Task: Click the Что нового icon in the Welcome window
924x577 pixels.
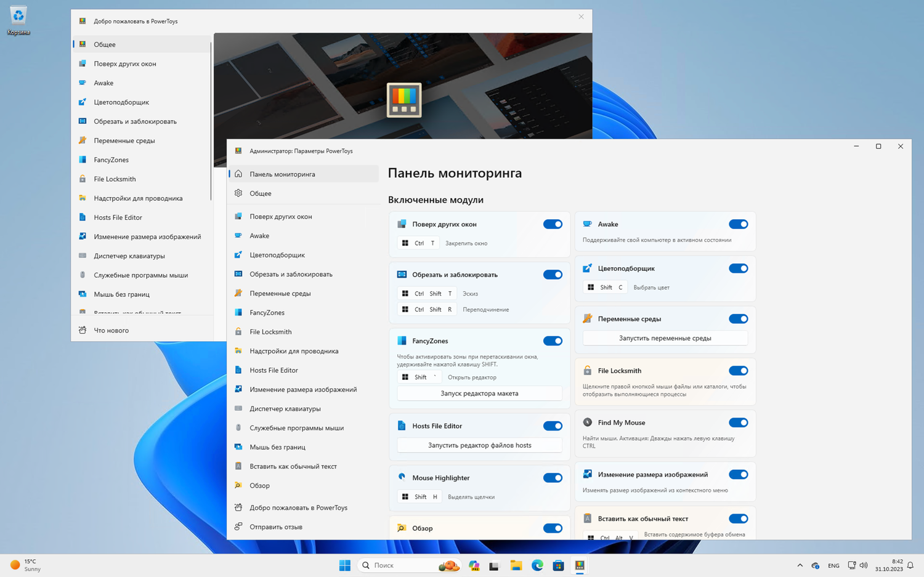Action: click(x=83, y=330)
